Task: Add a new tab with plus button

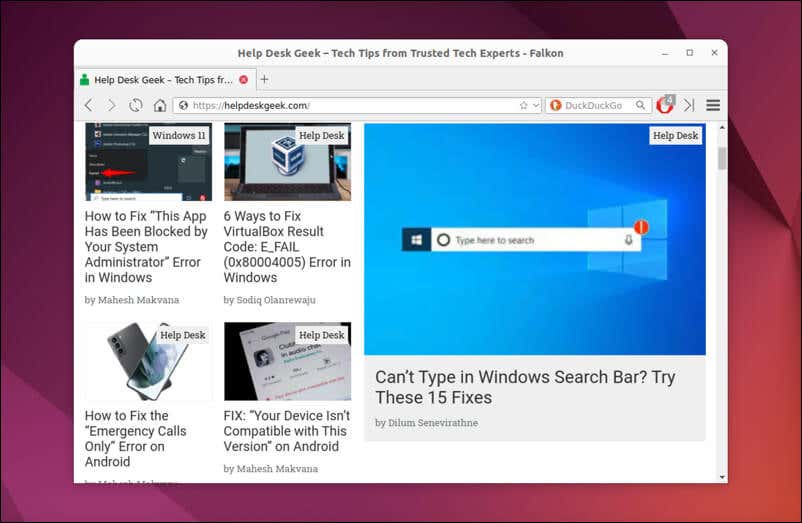Action: click(x=264, y=79)
